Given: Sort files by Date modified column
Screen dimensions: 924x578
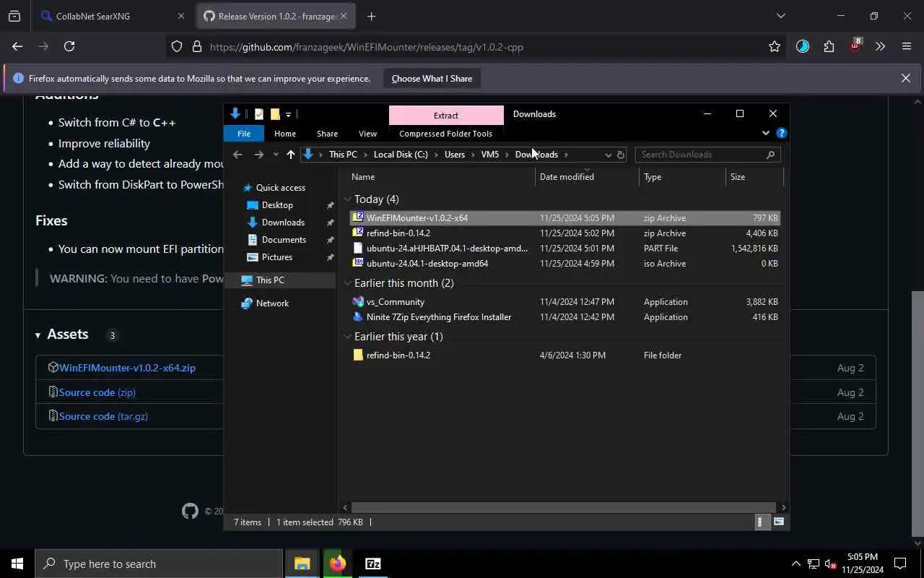Looking at the screenshot, I should click(x=587, y=177).
